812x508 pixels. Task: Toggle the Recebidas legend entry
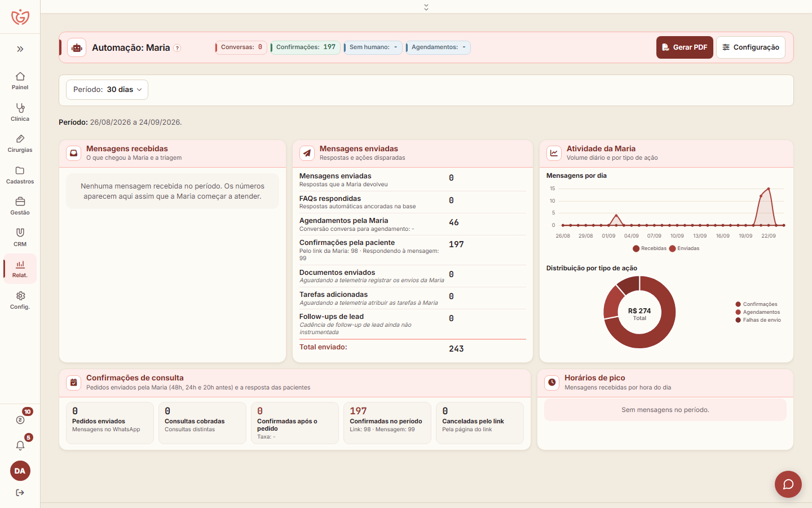tap(650, 248)
